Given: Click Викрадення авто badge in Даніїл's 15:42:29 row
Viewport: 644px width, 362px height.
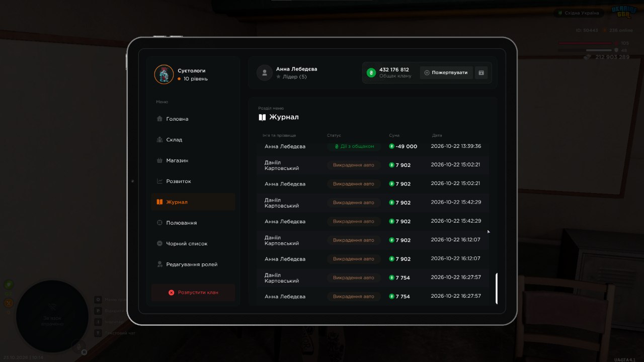Looking at the screenshot, I should [354, 203].
